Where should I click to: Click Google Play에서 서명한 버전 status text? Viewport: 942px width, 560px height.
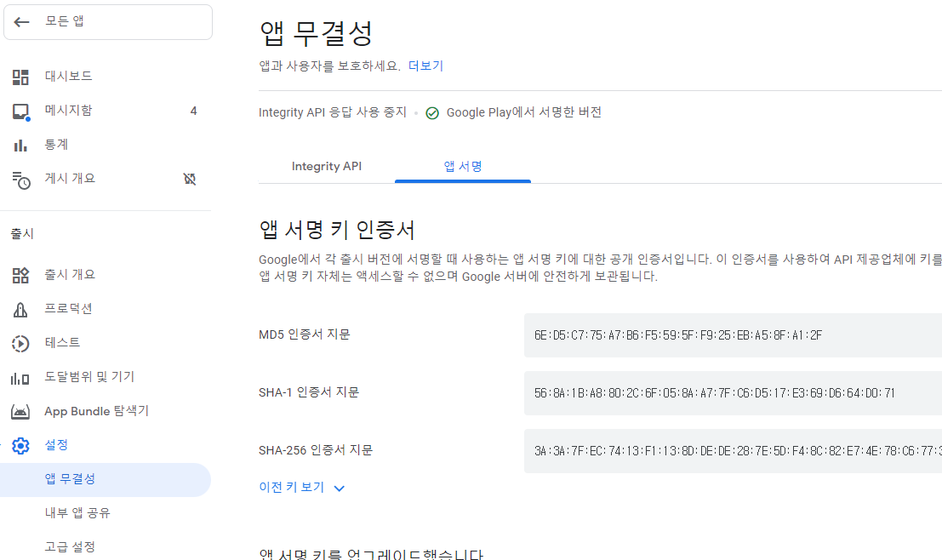coord(524,112)
